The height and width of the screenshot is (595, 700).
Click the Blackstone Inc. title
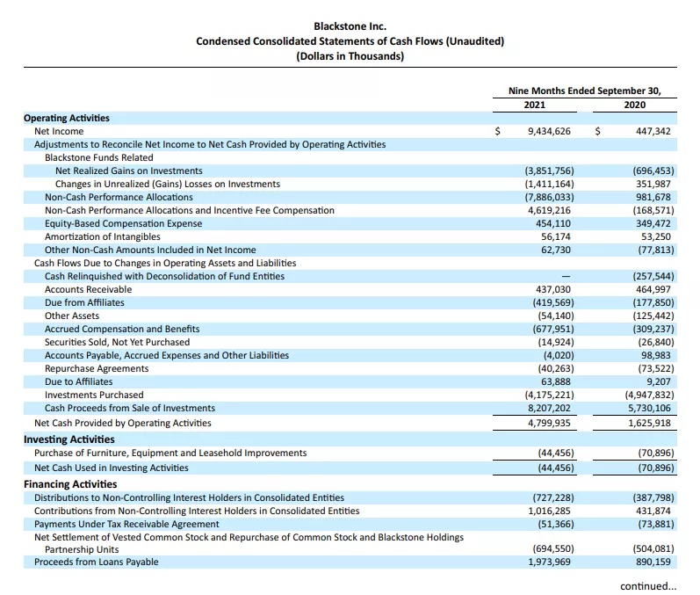tap(350, 26)
